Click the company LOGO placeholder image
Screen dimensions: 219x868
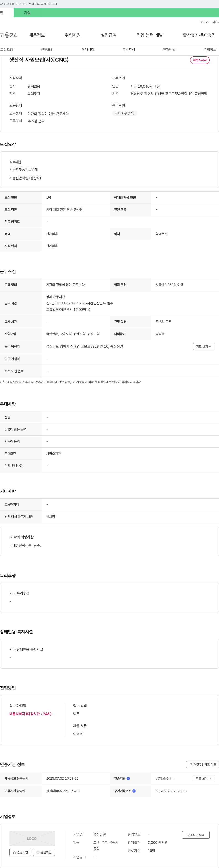coord(32,838)
